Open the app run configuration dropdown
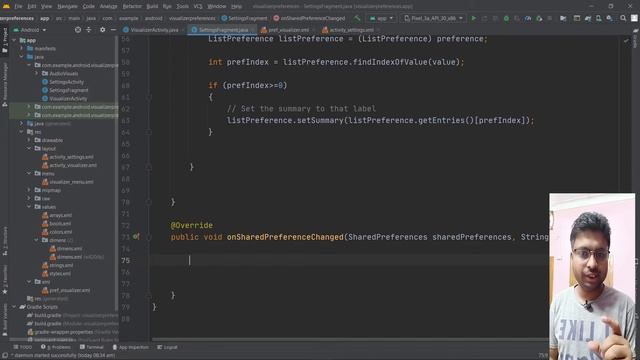The height and width of the screenshot is (360, 640). [381, 18]
